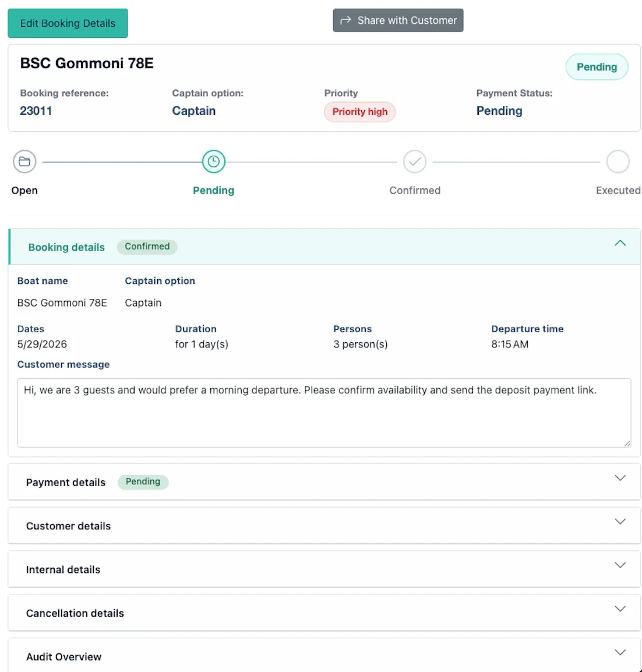The height and width of the screenshot is (672, 642).
Task: Click the Confirmed step label
Action: coord(415,190)
